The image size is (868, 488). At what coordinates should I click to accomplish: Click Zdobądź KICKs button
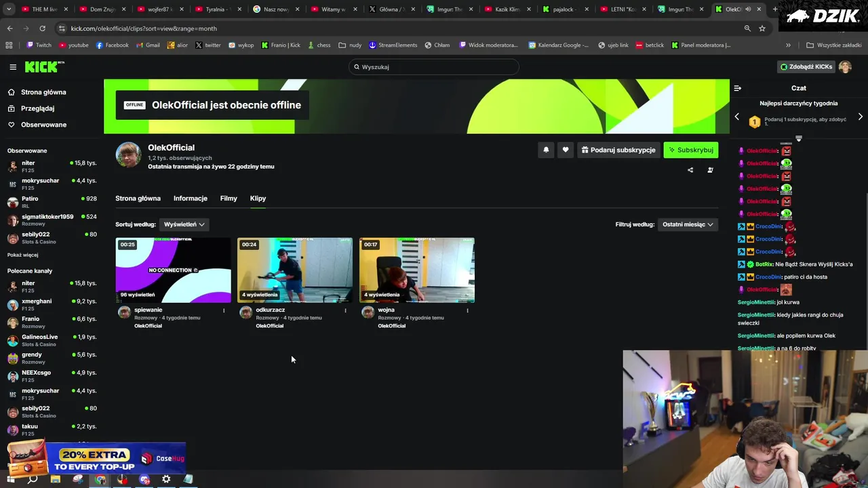(x=806, y=67)
